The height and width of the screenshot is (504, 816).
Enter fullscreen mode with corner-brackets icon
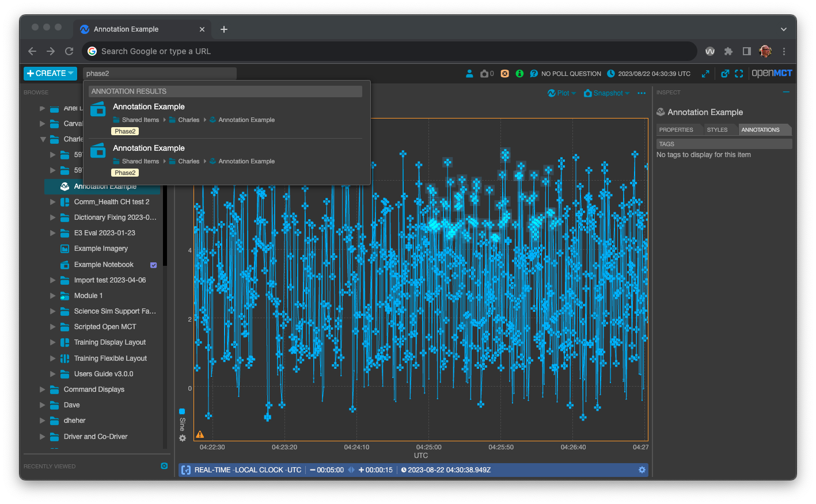(739, 74)
